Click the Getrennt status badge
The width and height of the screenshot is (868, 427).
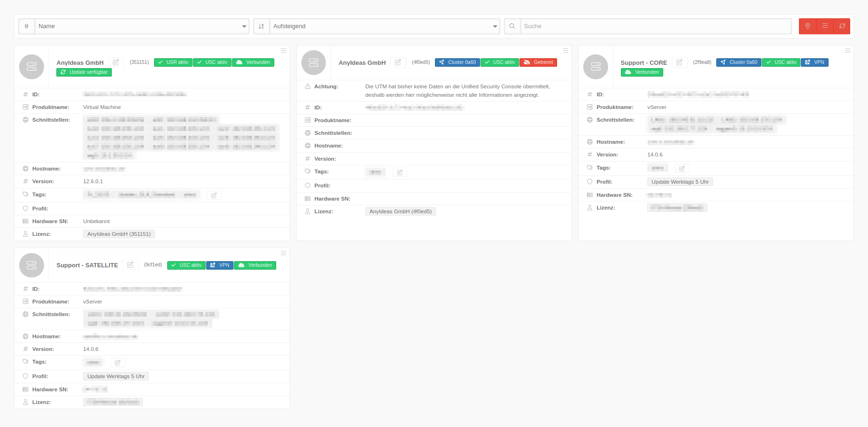(538, 62)
